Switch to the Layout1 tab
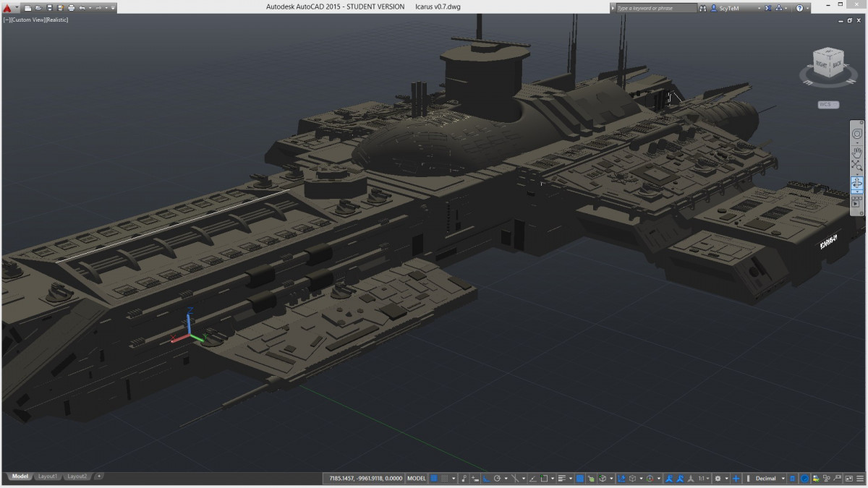Viewport: 868px width, 488px height. click(x=48, y=476)
